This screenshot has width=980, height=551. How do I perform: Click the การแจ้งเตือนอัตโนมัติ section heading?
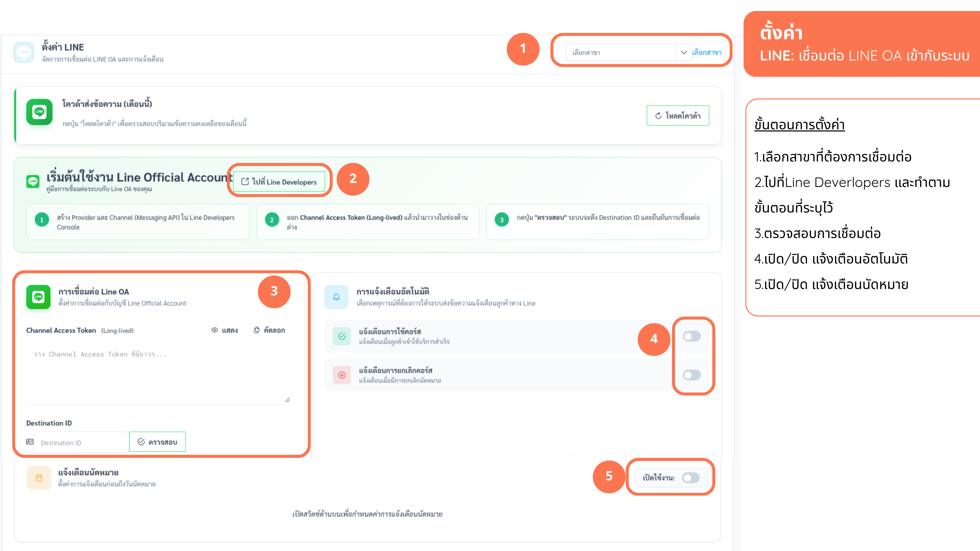393,291
